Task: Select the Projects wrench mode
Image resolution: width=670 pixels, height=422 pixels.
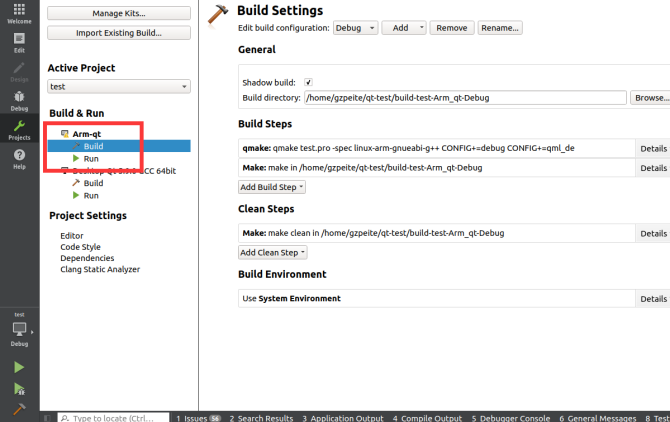Action: pyautogui.click(x=19, y=130)
